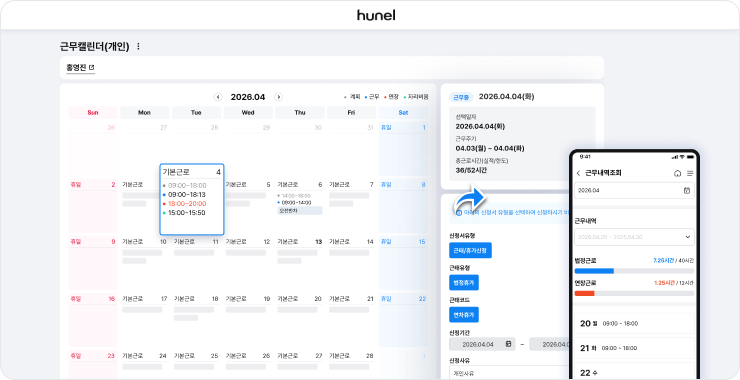Tap the hamburger menu icon in the phone header
The width and height of the screenshot is (740, 380).
point(690,173)
